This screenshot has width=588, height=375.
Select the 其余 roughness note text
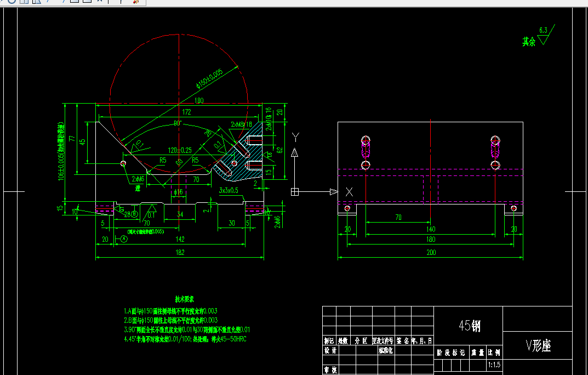coord(529,41)
